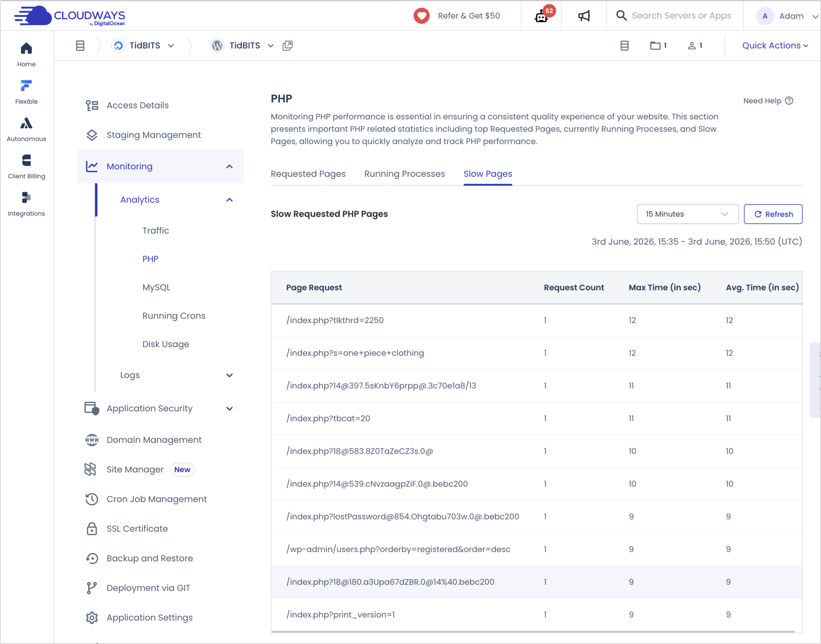
Task: Click the Refresh button
Action: (773, 214)
